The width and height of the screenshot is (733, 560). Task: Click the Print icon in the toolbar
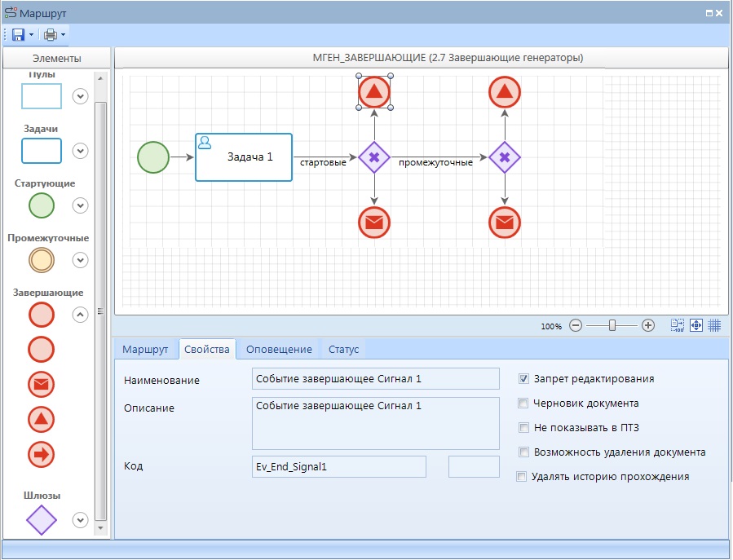pyautogui.click(x=51, y=35)
